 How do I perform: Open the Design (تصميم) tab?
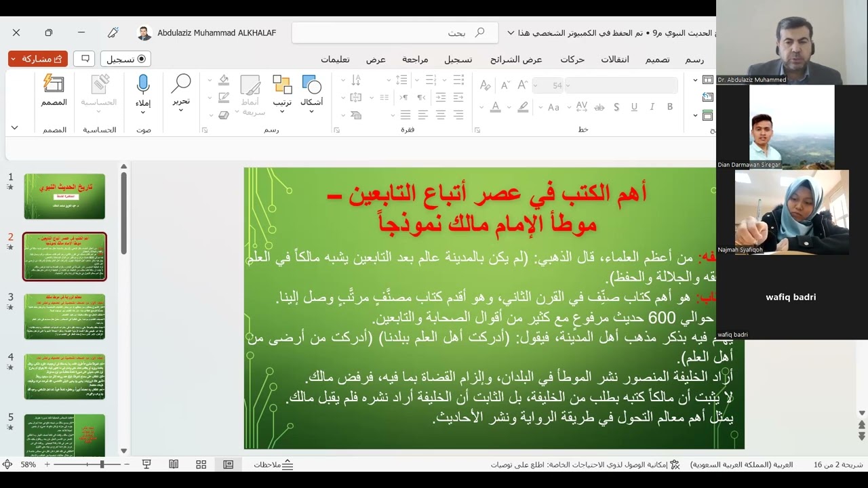coord(657,60)
